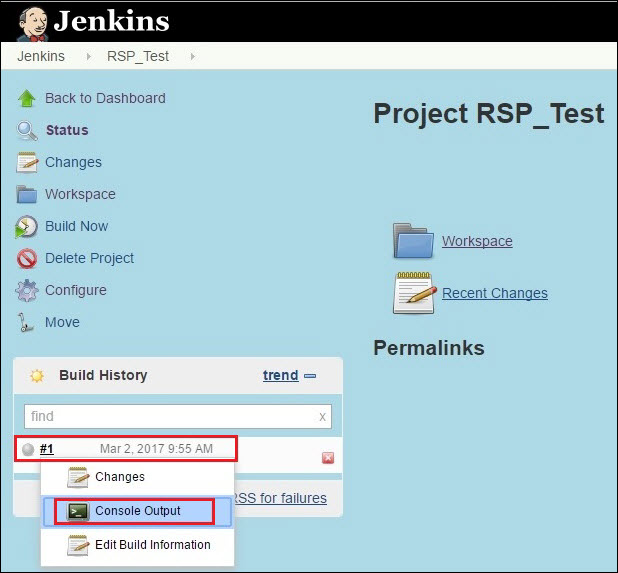
Task: Click the notepad icon beside Changes sidebar link
Action: (x=27, y=162)
